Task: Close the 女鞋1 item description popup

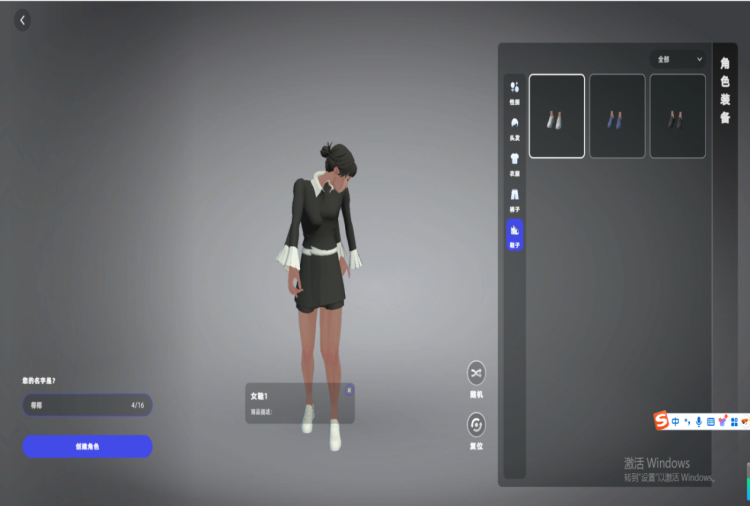Action: [x=349, y=390]
